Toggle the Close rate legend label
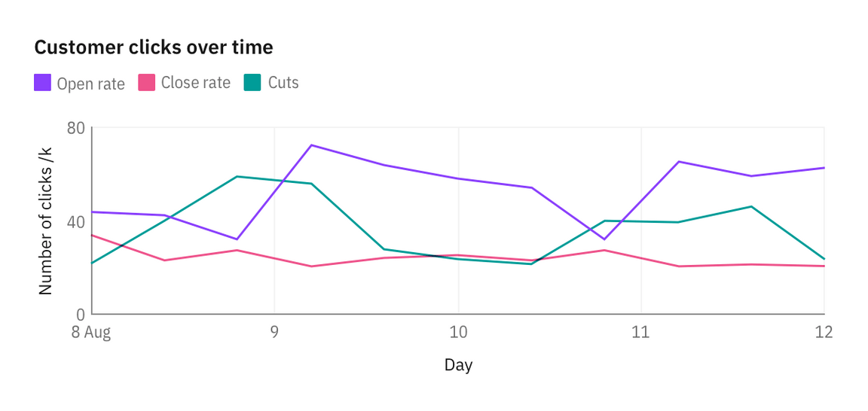 coord(195,83)
